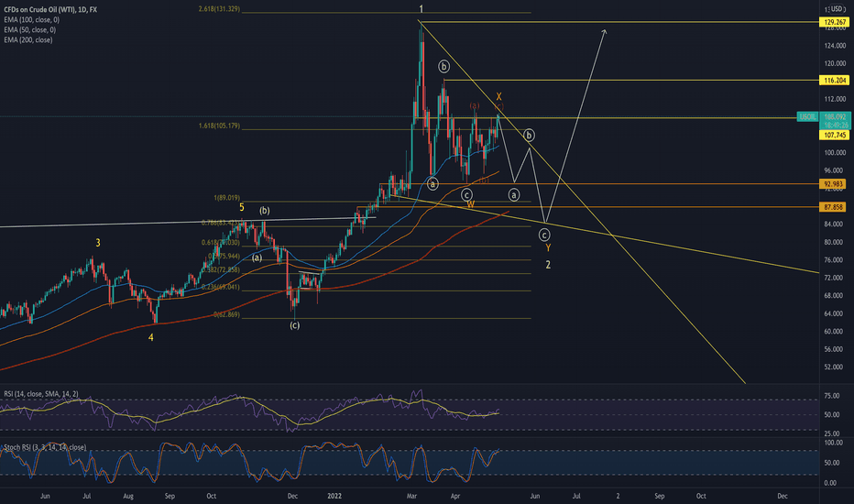Open the USD currency selector on price axis

point(836,9)
